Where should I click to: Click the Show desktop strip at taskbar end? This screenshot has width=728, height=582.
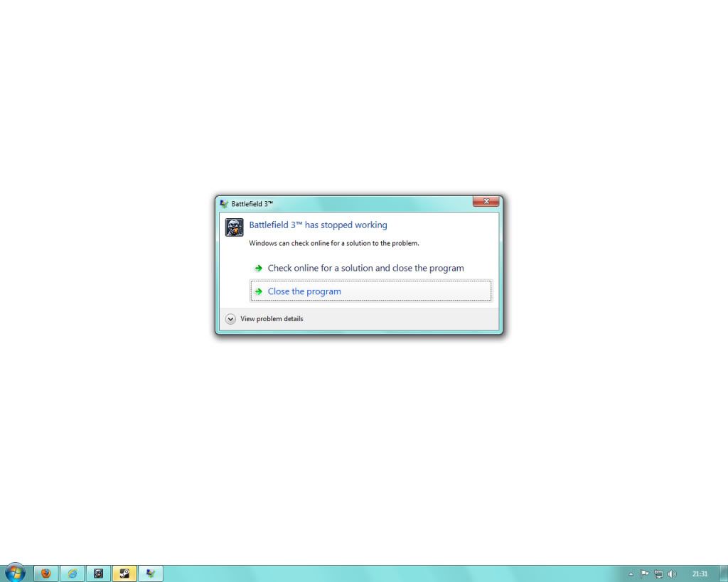click(x=724, y=573)
